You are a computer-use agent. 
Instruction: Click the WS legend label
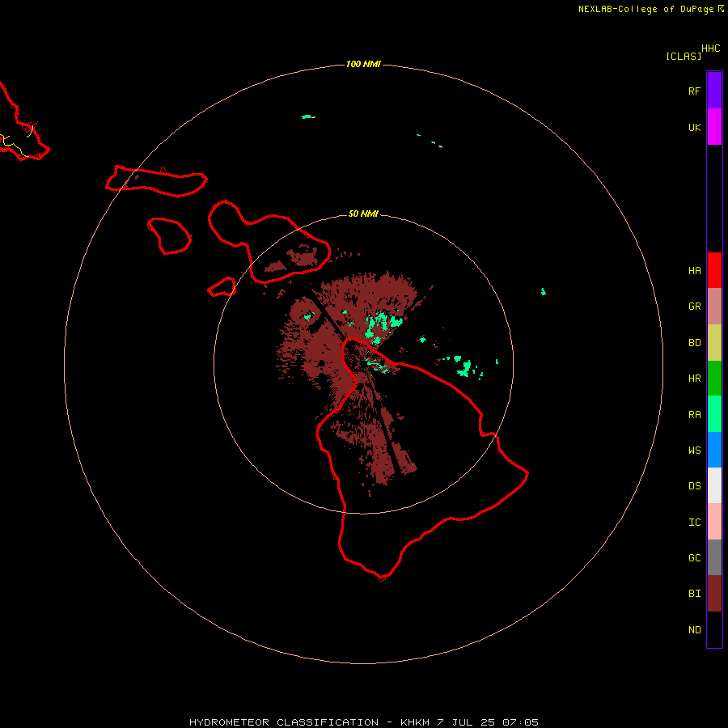click(694, 450)
